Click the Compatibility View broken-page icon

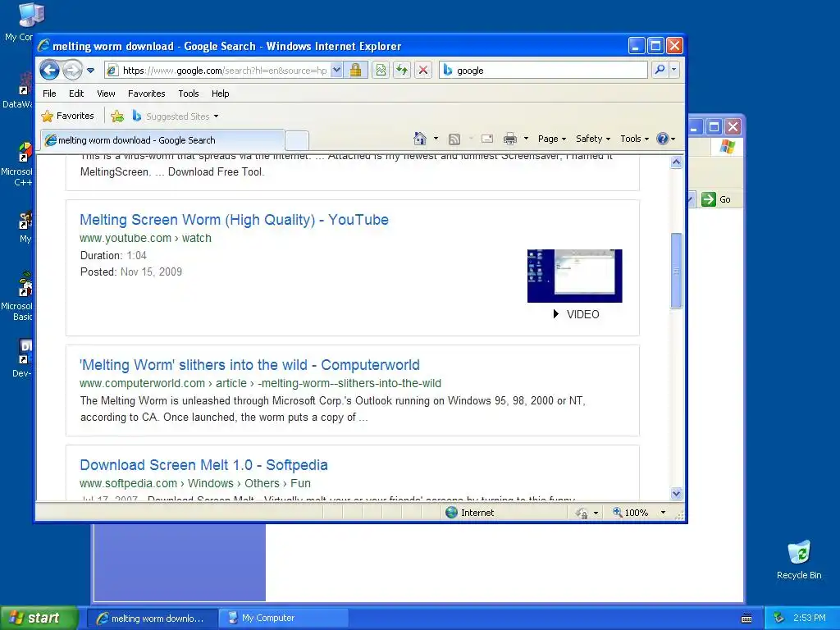381,71
